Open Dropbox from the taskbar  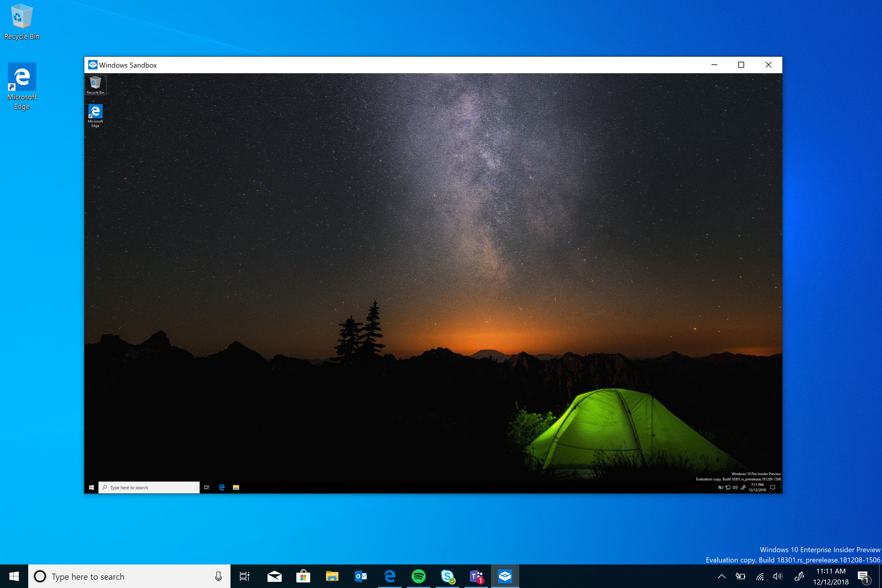(x=505, y=576)
